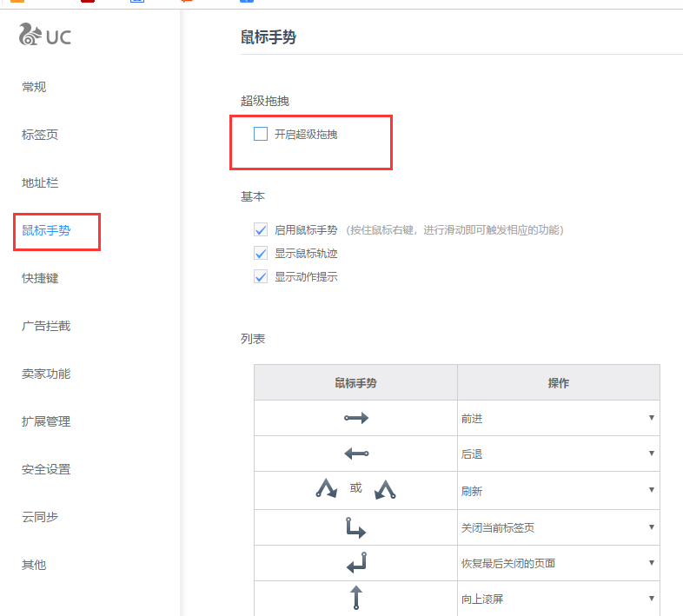Toggle the 显示动作提示 checkbox
Image resolution: width=683 pixels, height=616 pixels.
point(260,277)
